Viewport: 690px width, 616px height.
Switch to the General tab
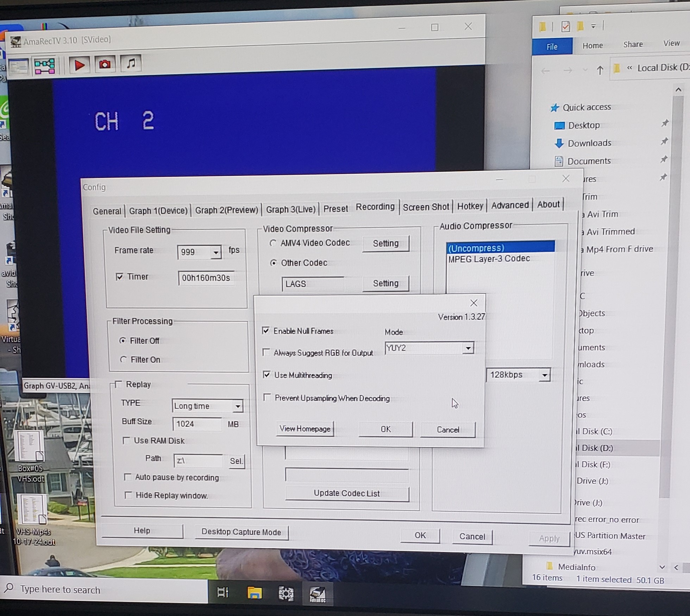pyautogui.click(x=107, y=211)
